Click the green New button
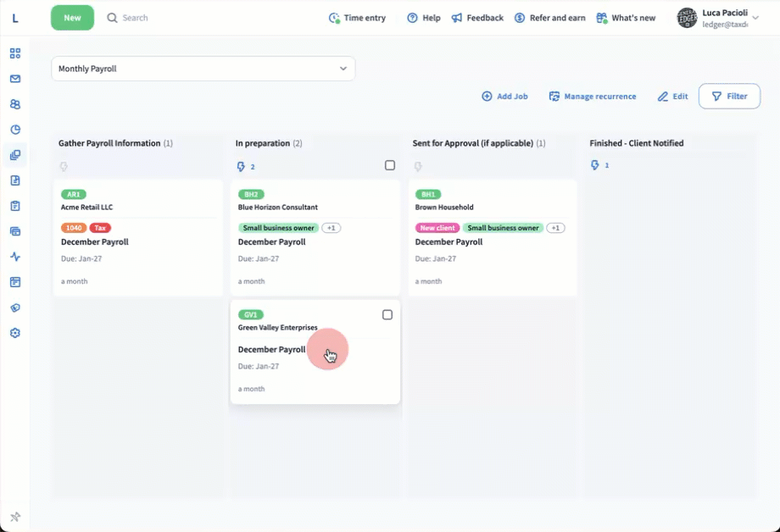Viewport: 780px width, 532px height. tap(72, 18)
